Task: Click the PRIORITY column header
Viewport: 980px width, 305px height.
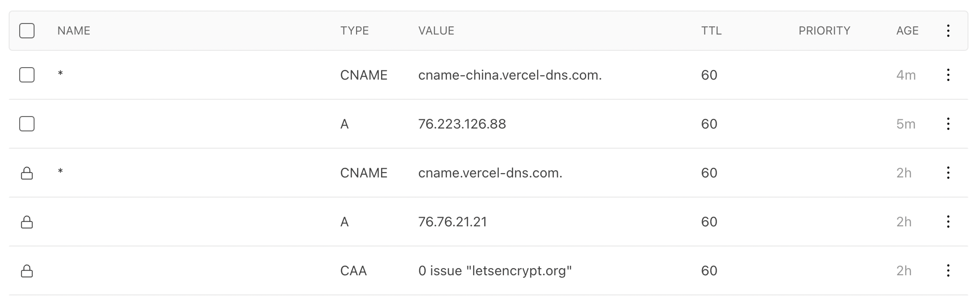Action: click(825, 31)
